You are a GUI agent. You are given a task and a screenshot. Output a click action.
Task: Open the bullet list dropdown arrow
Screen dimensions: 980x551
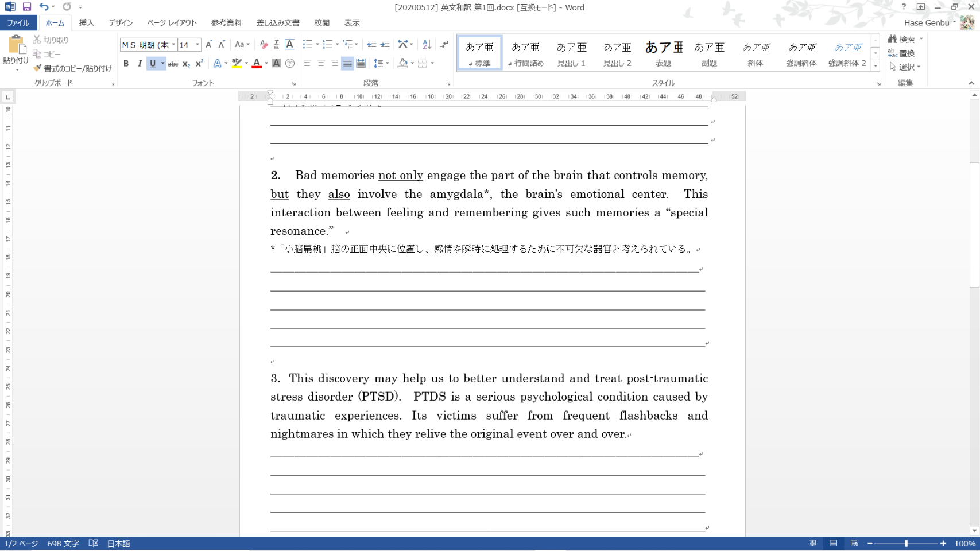pyautogui.click(x=317, y=45)
